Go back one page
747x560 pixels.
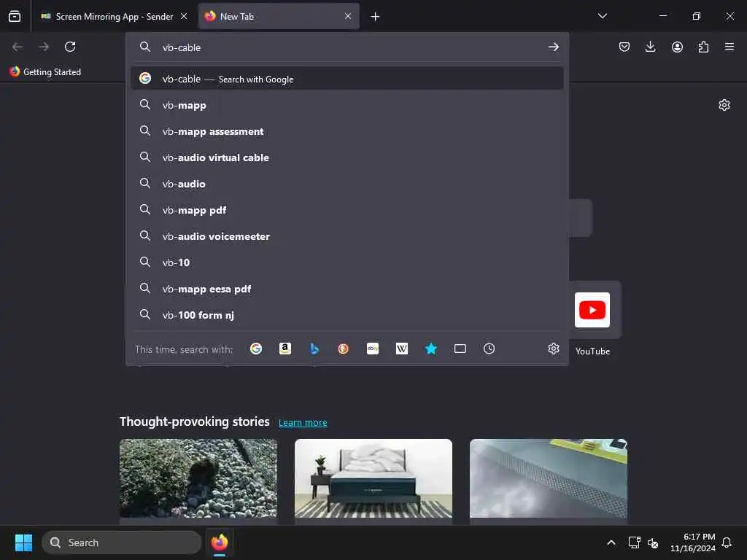click(x=18, y=47)
